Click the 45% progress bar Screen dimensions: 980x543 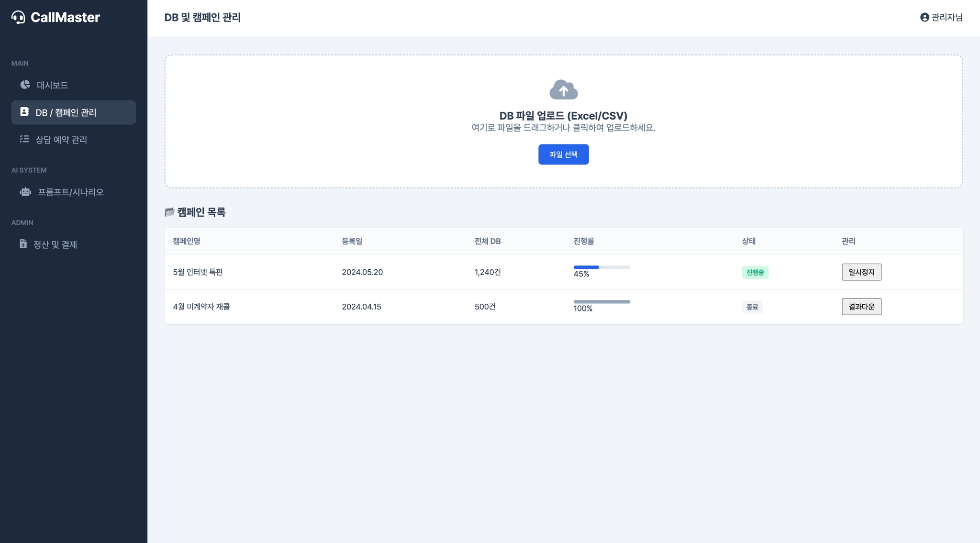pos(601,267)
